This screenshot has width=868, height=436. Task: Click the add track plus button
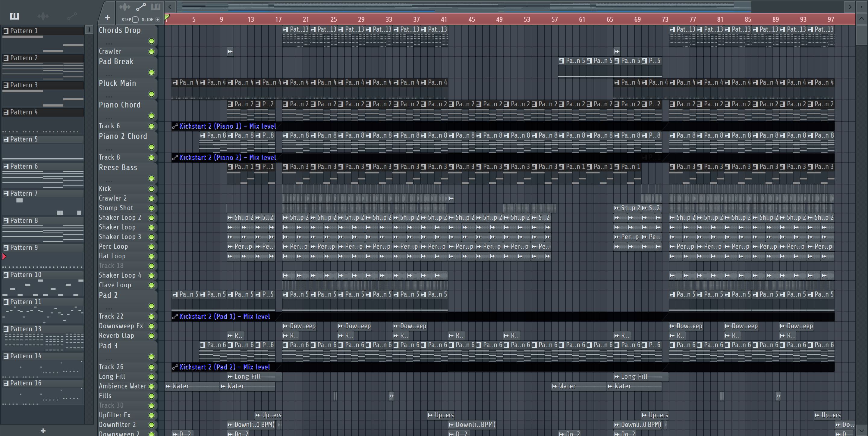point(108,18)
